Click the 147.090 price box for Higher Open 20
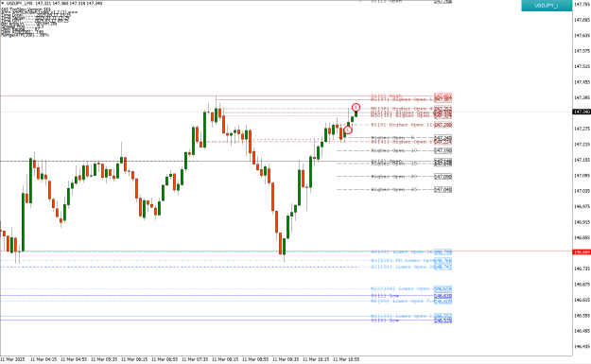 443,177
